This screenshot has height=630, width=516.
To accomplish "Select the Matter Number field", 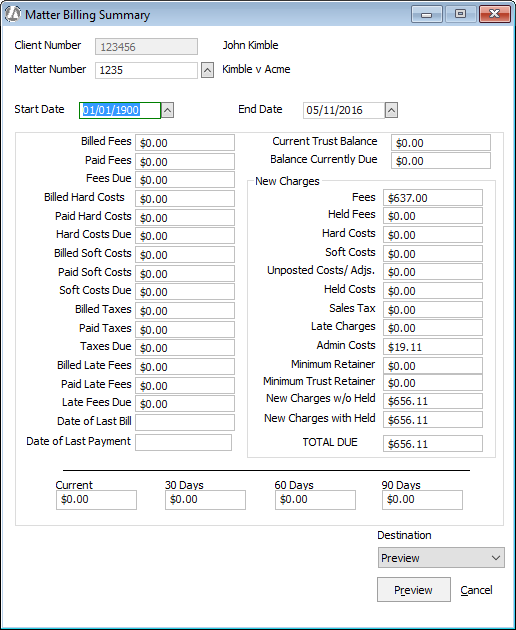I will [146, 70].
